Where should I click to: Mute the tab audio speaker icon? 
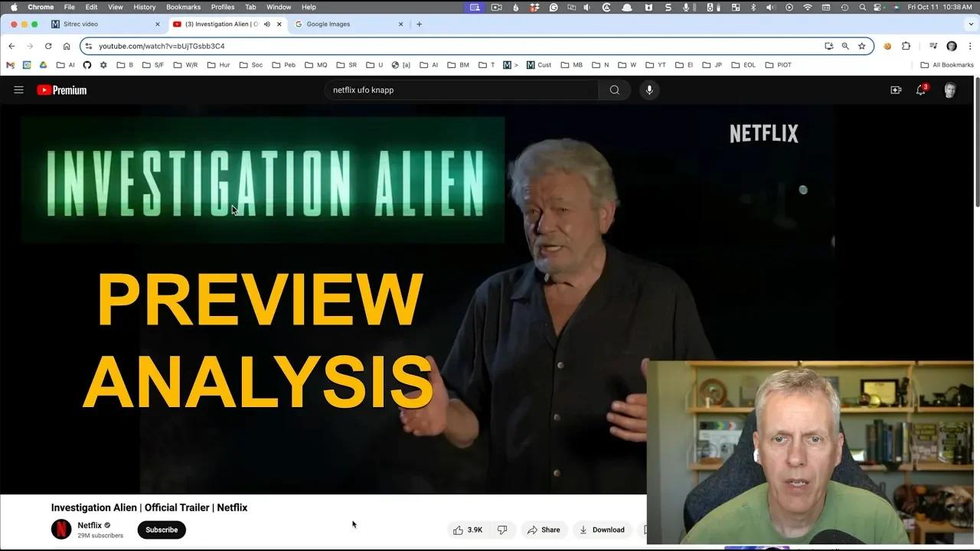tap(266, 24)
